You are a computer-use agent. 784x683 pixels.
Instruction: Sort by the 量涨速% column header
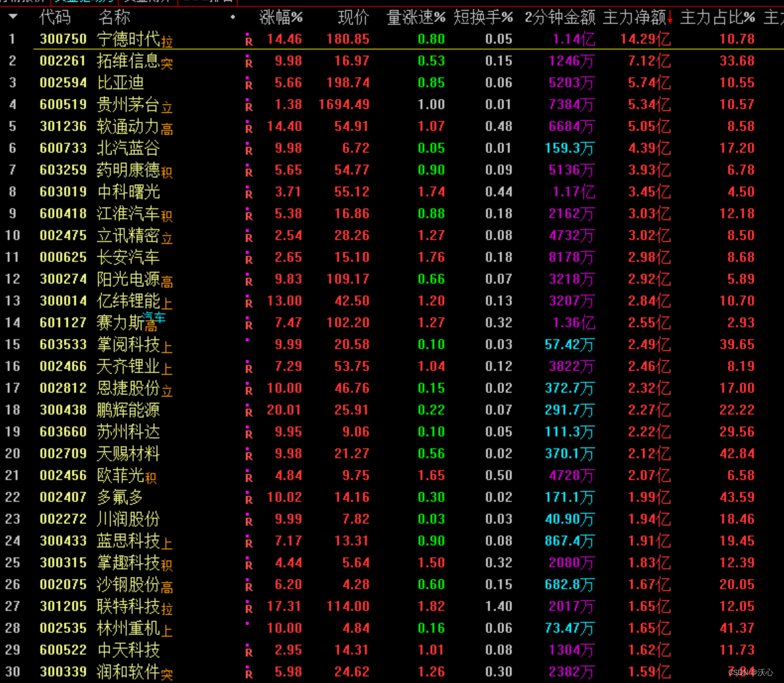tap(416, 17)
